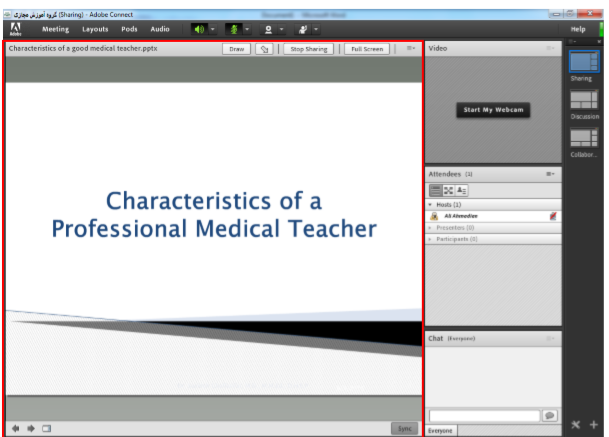Expand the Participants group
The image size is (609, 437).
point(430,239)
